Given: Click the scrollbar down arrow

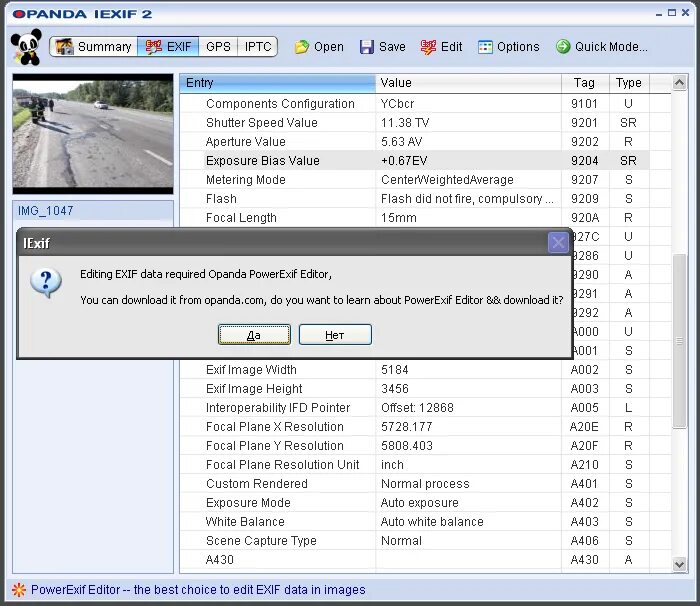Looking at the screenshot, I should coord(679,564).
